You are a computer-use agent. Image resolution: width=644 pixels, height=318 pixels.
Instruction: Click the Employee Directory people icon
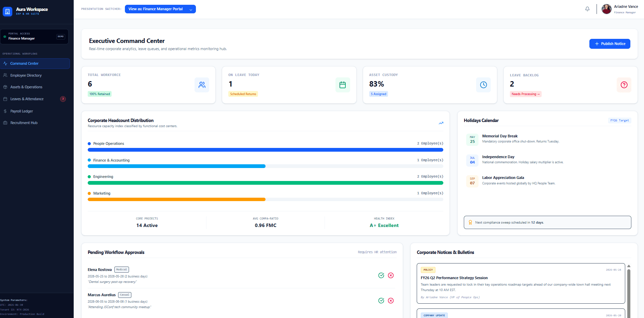click(5, 75)
